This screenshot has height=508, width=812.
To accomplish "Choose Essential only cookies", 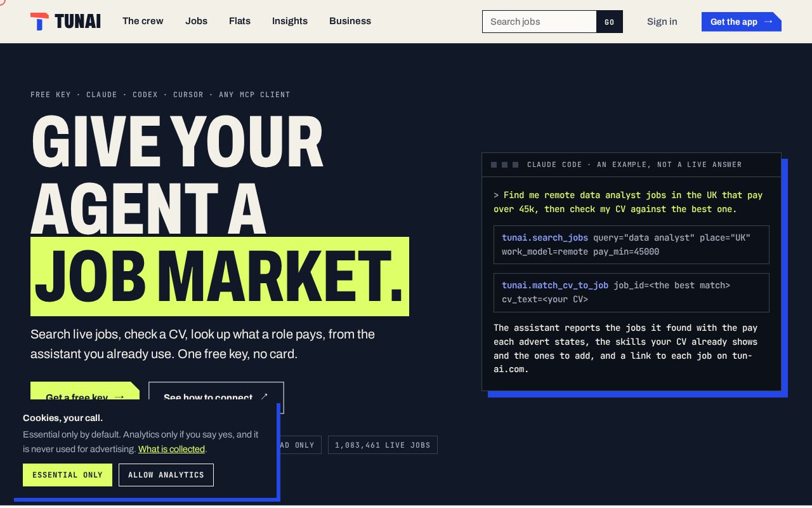I will pos(67,475).
